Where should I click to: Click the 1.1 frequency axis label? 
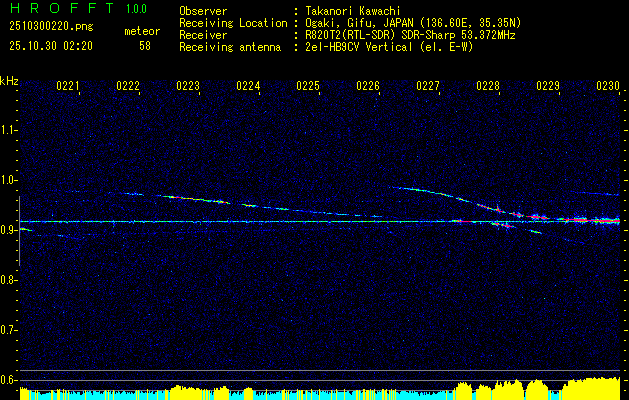[9, 130]
